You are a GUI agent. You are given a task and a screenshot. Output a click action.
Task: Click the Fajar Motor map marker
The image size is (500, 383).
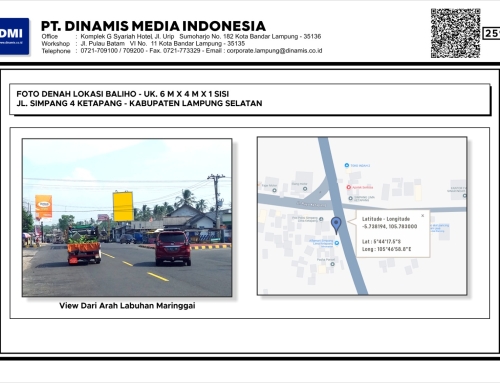[x=274, y=190]
